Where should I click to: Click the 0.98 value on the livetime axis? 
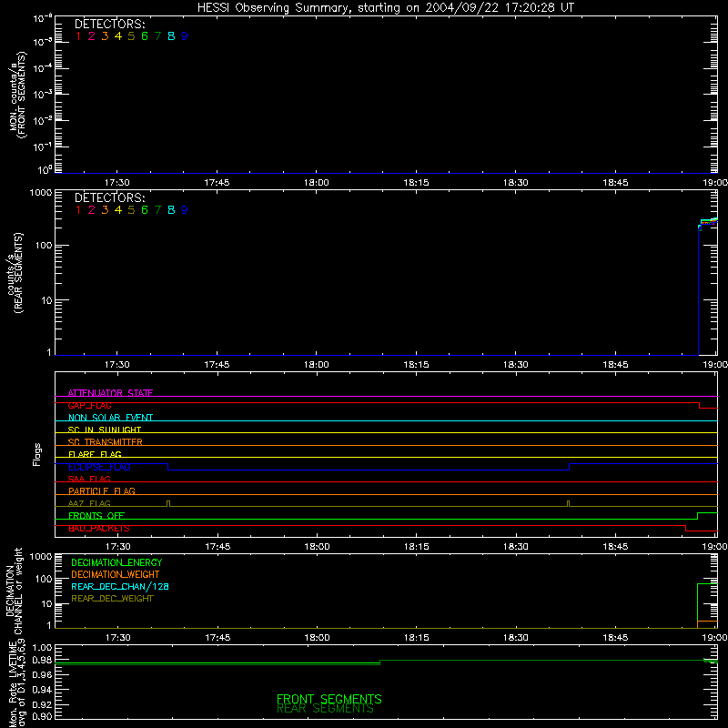(42, 660)
